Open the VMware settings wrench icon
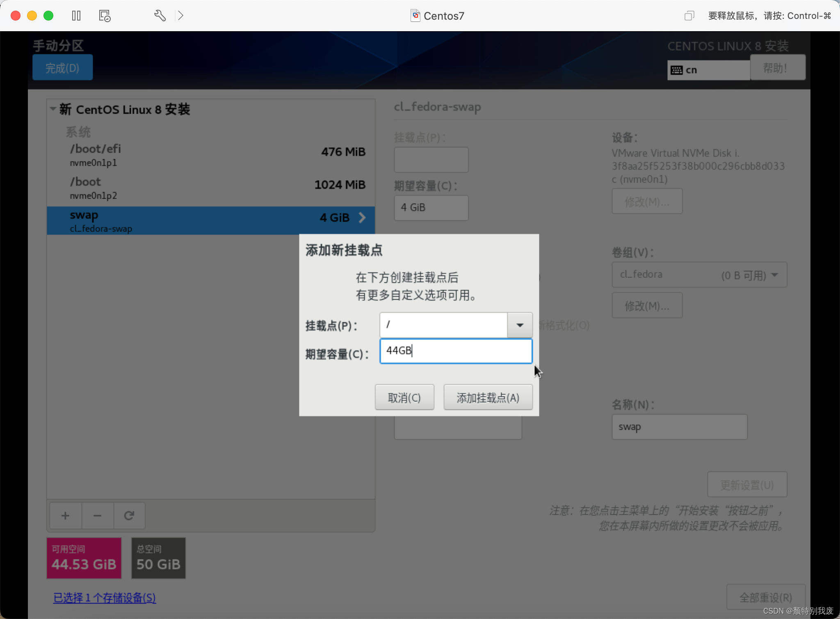The width and height of the screenshot is (840, 619). coord(160,16)
